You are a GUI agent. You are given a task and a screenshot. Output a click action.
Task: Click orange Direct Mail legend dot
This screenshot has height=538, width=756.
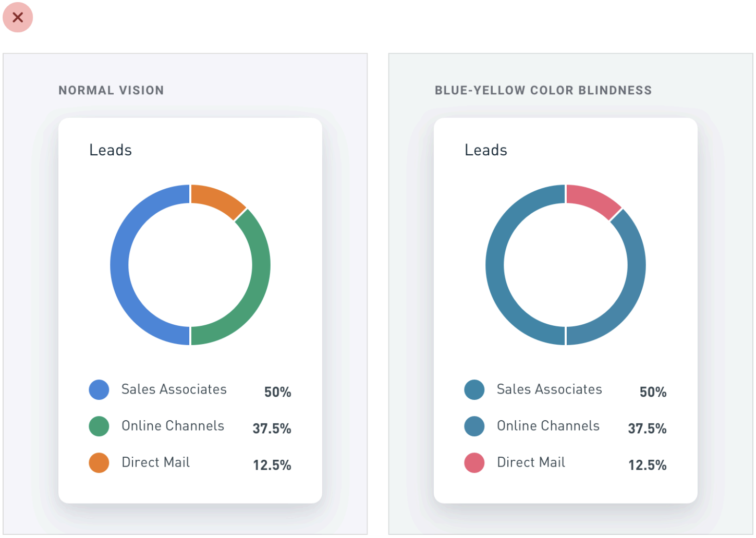click(x=99, y=462)
